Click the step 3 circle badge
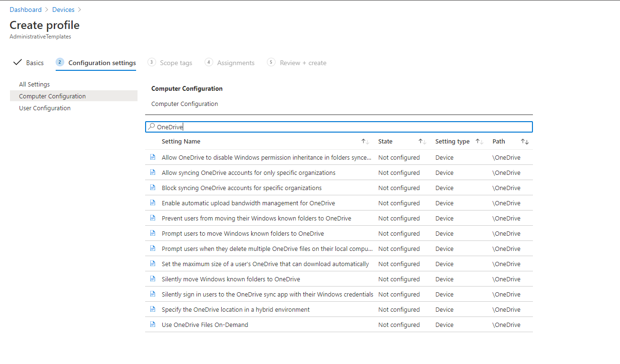Screen dimensions: 620x364 (x=151, y=62)
